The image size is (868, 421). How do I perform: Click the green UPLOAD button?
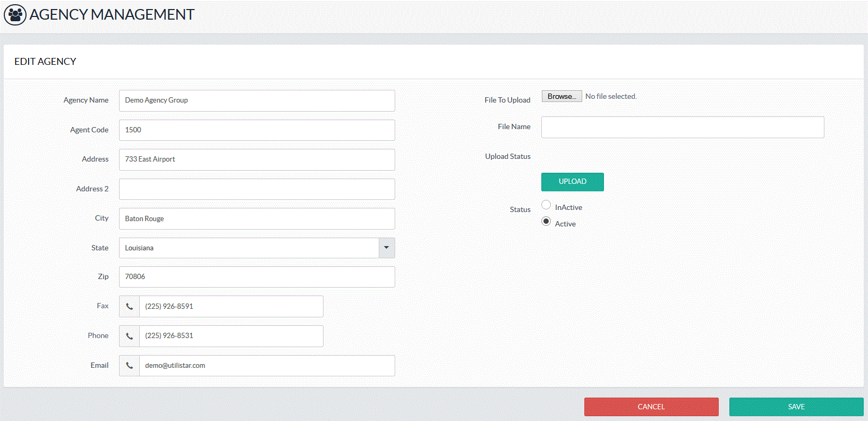[573, 182]
